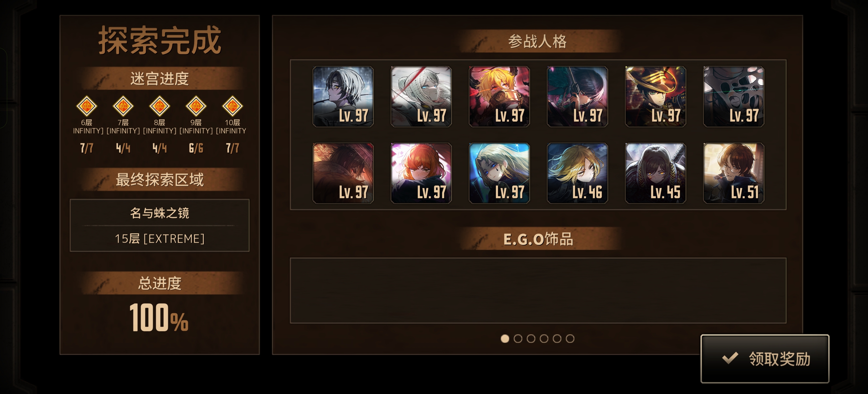The image size is (868, 394).
Task: Switch to the second page dot
Action: 518,339
